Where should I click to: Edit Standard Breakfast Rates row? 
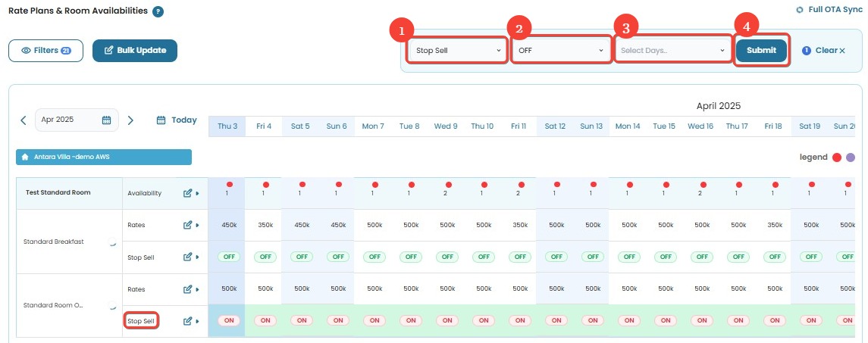click(187, 225)
